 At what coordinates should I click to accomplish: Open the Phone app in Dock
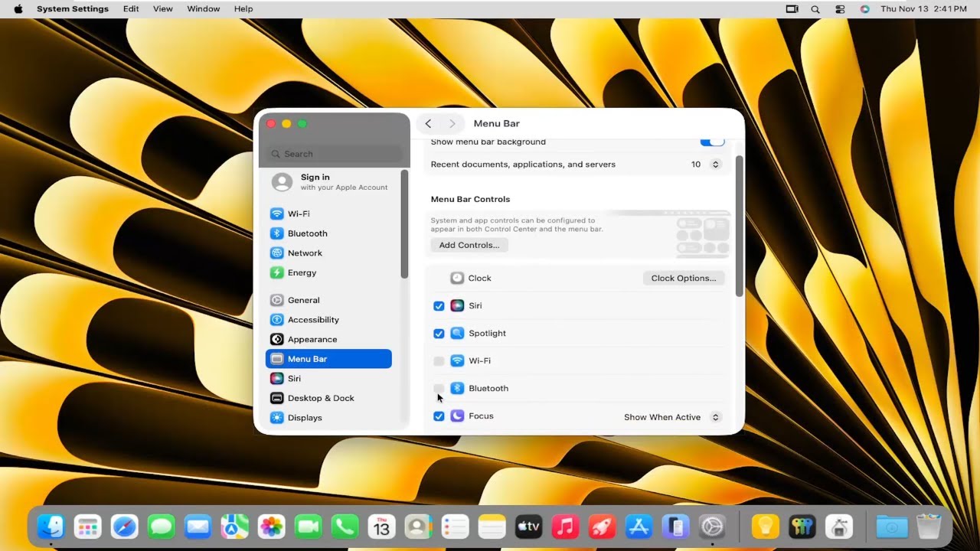[x=345, y=527]
